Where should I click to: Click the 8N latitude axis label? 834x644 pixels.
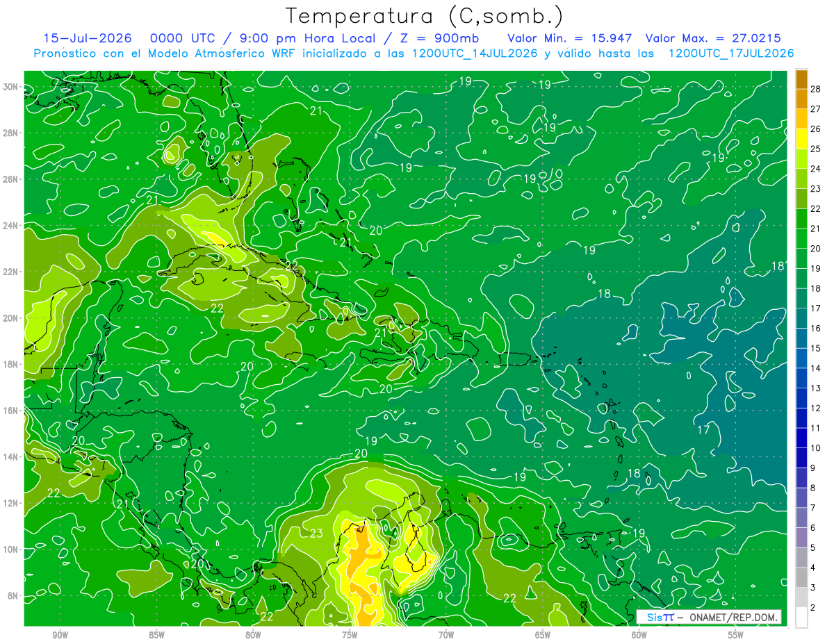[x=13, y=595]
